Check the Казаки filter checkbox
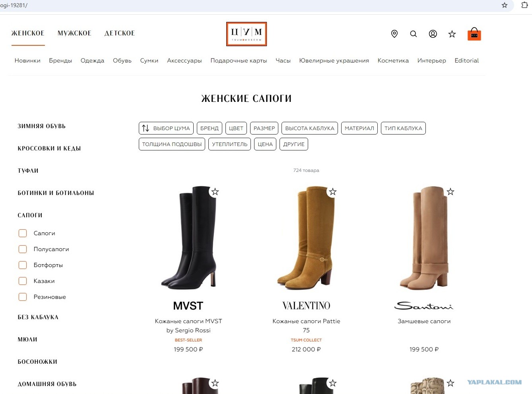Viewport: 532px width, 394px height. point(23,281)
